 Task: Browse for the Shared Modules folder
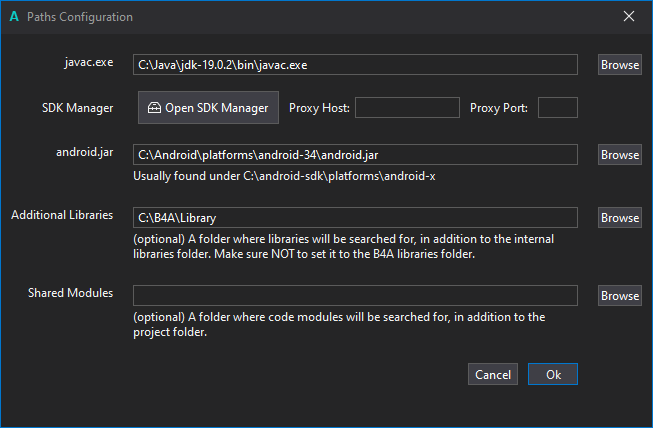tap(620, 295)
